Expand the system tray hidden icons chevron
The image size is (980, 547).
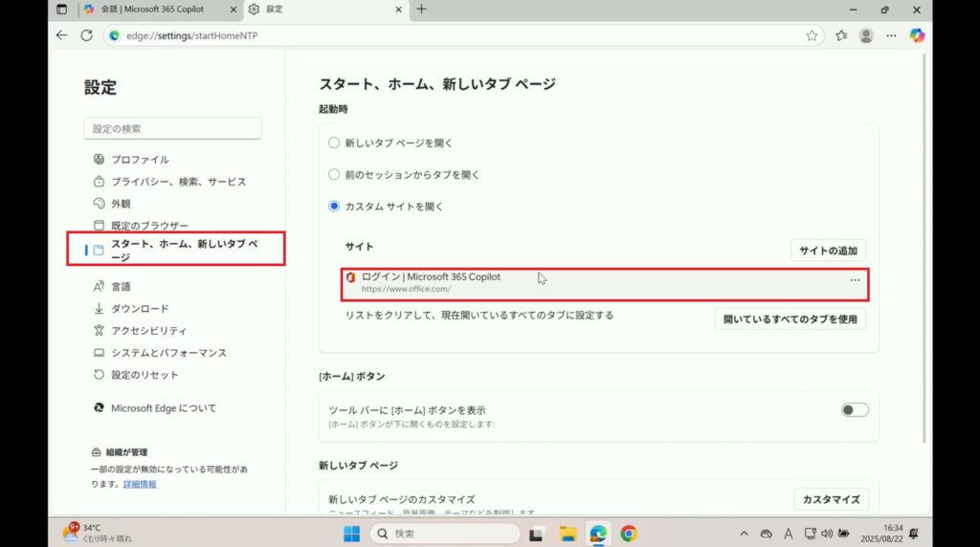pos(744,534)
